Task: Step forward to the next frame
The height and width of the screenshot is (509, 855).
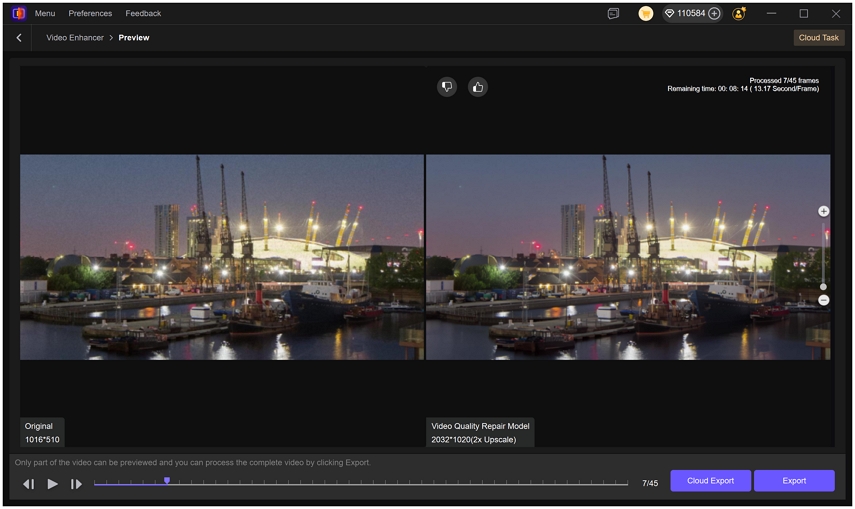Action: [x=76, y=484]
